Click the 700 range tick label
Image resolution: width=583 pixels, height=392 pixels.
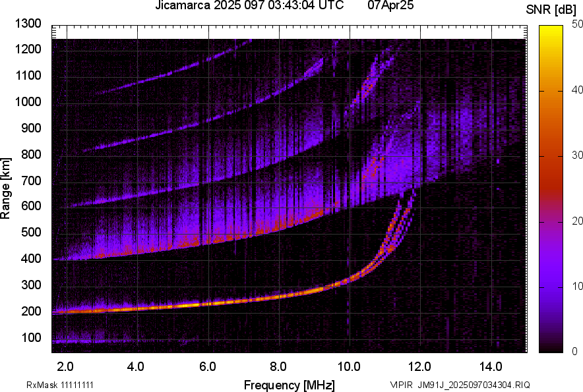pos(31,181)
